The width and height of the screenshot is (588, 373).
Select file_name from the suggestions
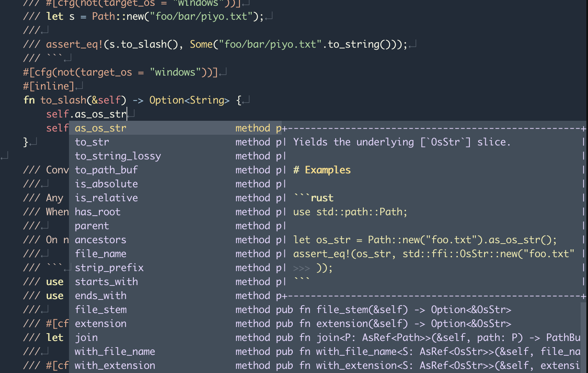coord(101,253)
